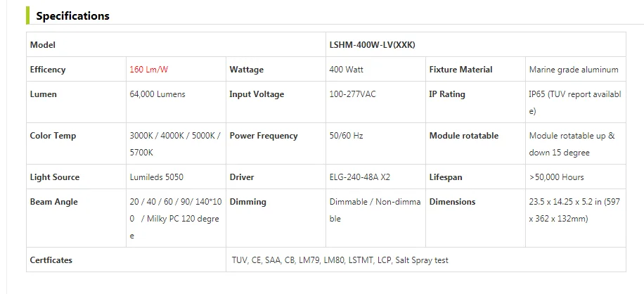Click the Color Temp row label

[53, 136]
